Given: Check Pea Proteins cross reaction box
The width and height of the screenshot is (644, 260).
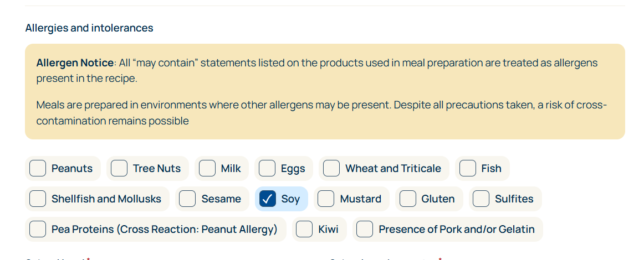Looking at the screenshot, I should pos(38,229).
